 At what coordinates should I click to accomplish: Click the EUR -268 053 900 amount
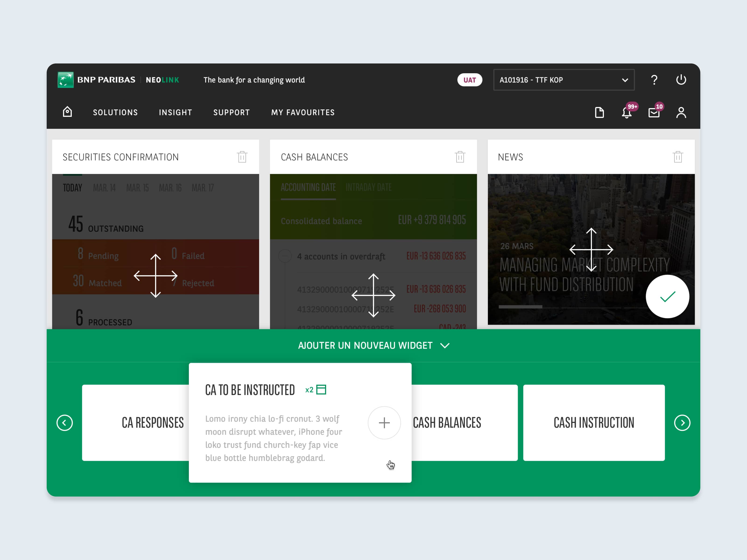pos(440,308)
